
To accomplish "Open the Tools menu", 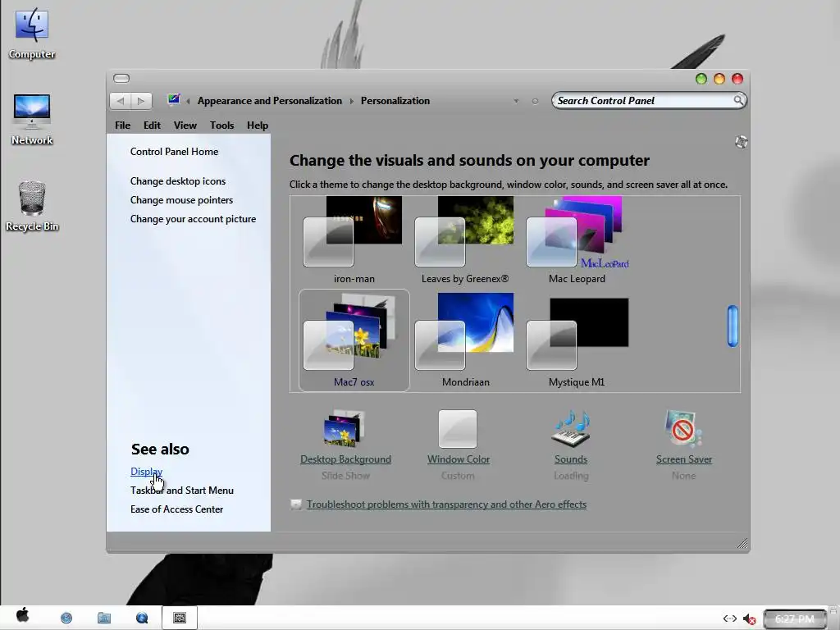I will pos(221,126).
